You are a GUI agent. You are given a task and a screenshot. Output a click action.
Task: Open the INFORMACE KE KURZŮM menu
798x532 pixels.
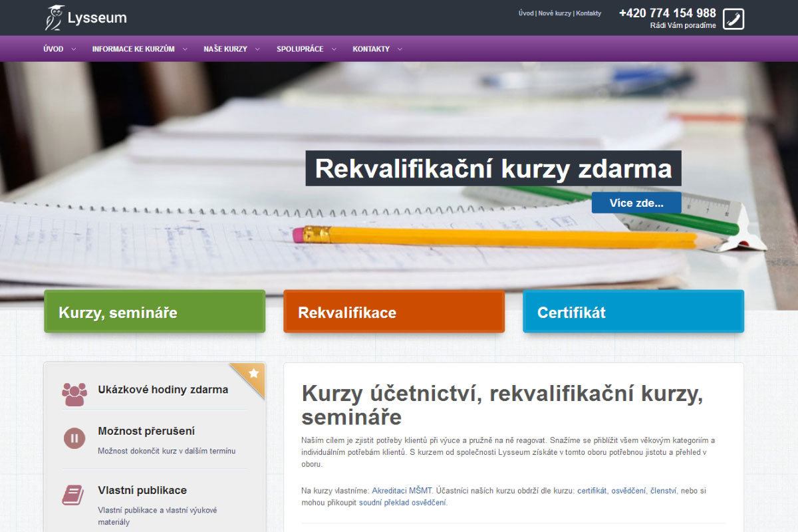(x=134, y=49)
